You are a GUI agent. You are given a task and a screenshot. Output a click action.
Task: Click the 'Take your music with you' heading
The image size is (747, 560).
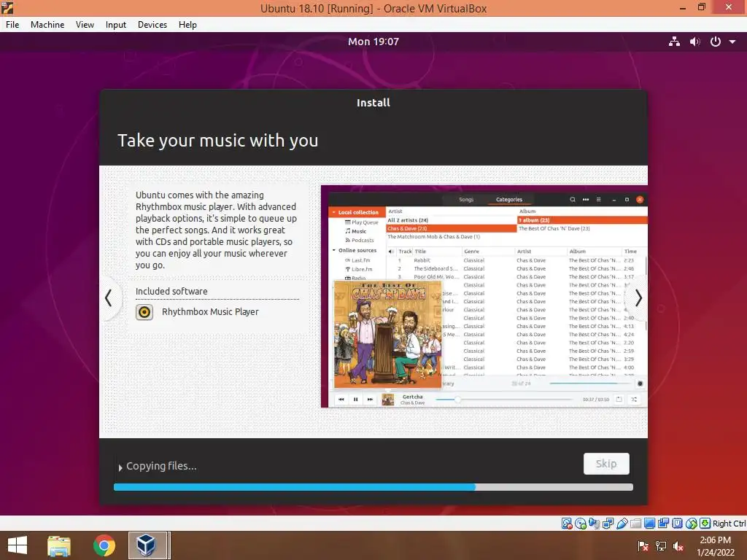tap(217, 141)
